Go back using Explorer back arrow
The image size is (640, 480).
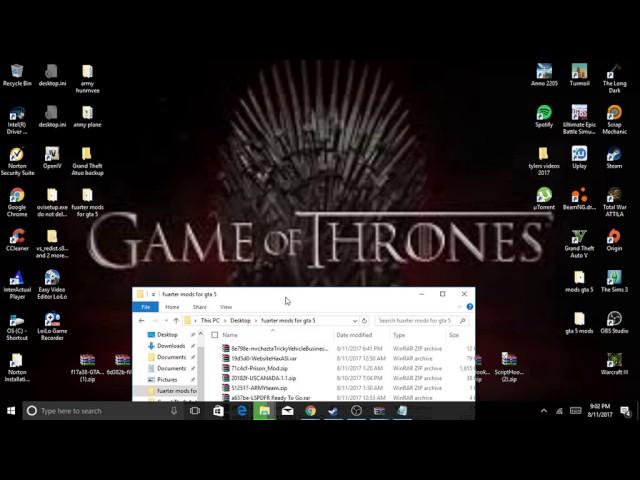point(142,320)
